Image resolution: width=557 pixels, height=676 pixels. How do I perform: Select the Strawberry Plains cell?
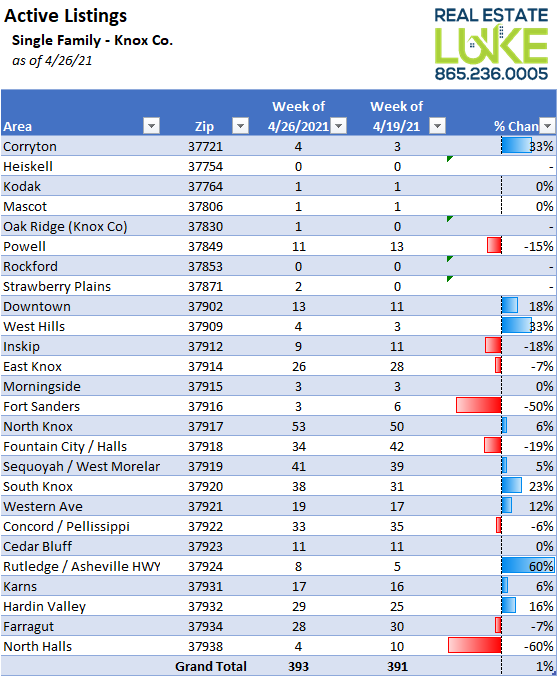(82, 286)
